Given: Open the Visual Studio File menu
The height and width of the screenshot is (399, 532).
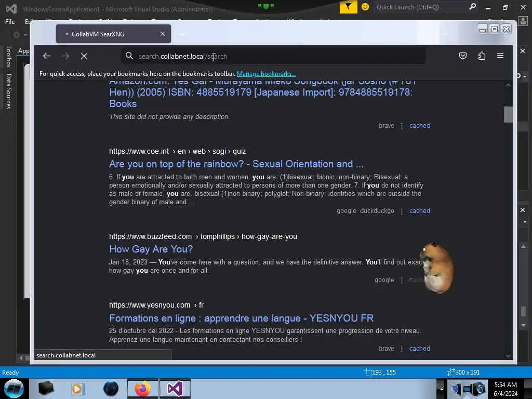Looking at the screenshot, I should 10,22.
